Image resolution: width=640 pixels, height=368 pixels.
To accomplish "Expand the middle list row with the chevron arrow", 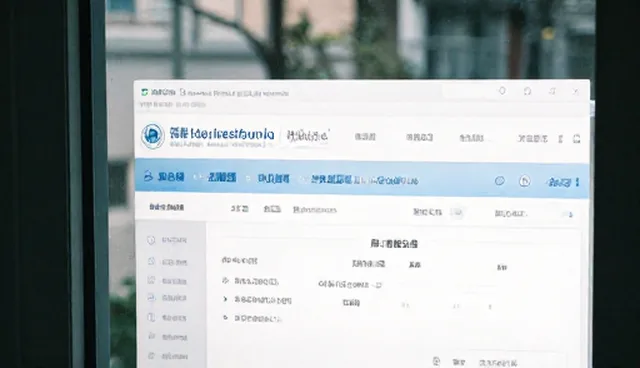I will [x=225, y=299].
